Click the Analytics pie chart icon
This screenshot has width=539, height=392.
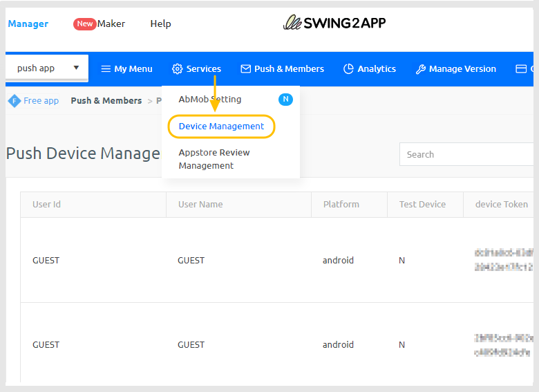coord(348,68)
